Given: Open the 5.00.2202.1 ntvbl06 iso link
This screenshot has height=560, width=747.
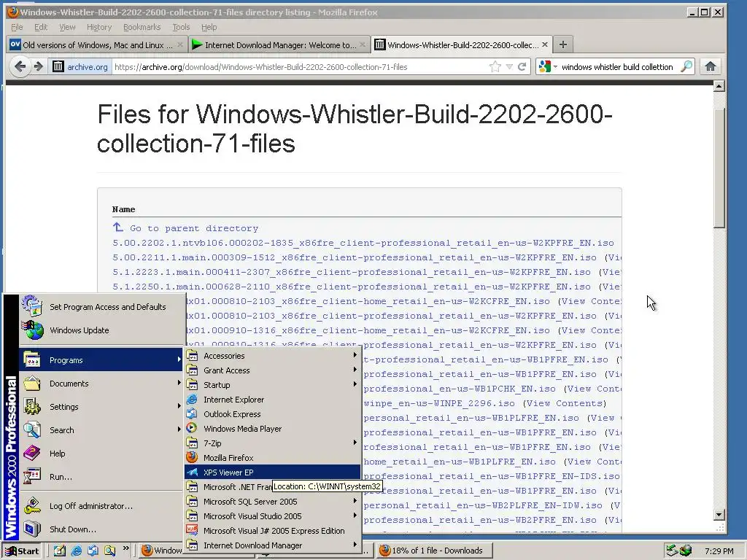Looking at the screenshot, I should pos(363,243).
